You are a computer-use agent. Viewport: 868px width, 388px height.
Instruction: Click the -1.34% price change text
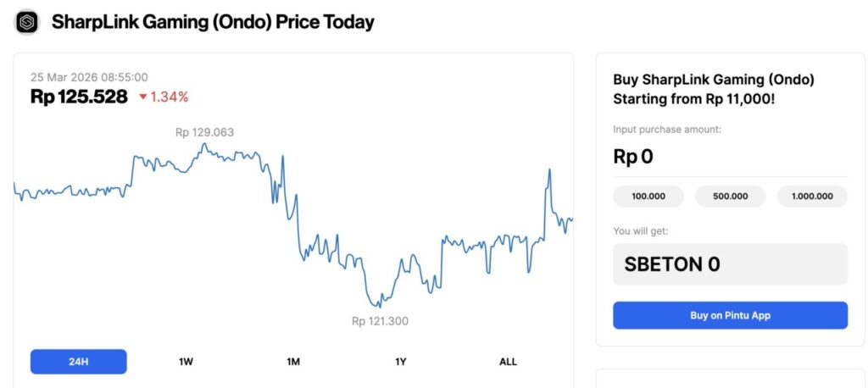(169, 97)
